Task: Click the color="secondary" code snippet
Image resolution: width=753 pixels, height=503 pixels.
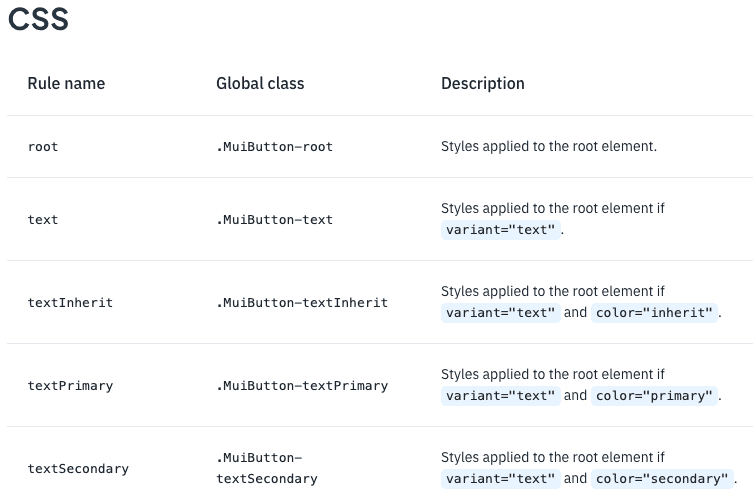Action: 663,479
